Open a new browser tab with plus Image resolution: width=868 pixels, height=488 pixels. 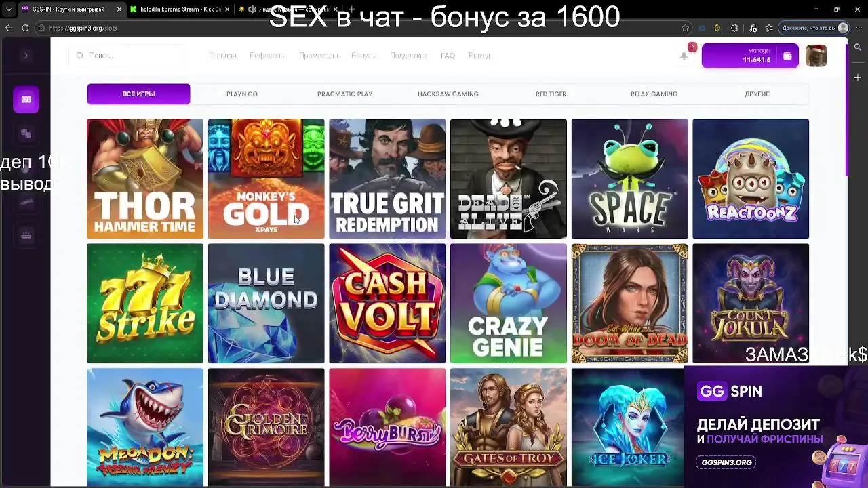(351, 9)
